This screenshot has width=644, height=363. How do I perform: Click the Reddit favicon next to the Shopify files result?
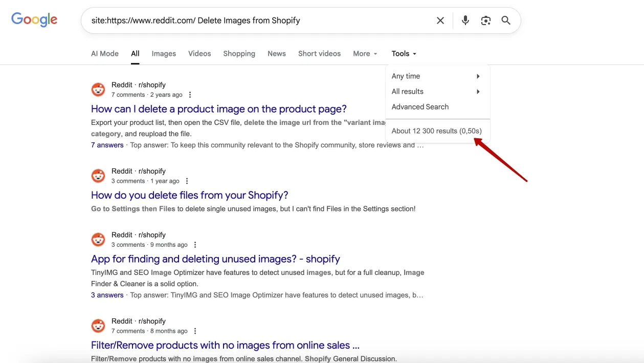(98, 176)
